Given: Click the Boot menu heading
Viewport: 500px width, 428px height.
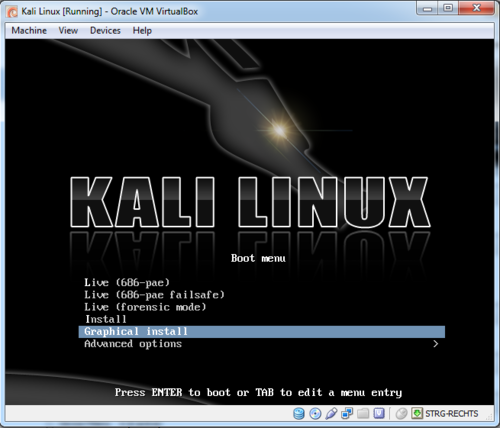Looking at the screenshot, I should pyautogui.click(x=258, y=258).
